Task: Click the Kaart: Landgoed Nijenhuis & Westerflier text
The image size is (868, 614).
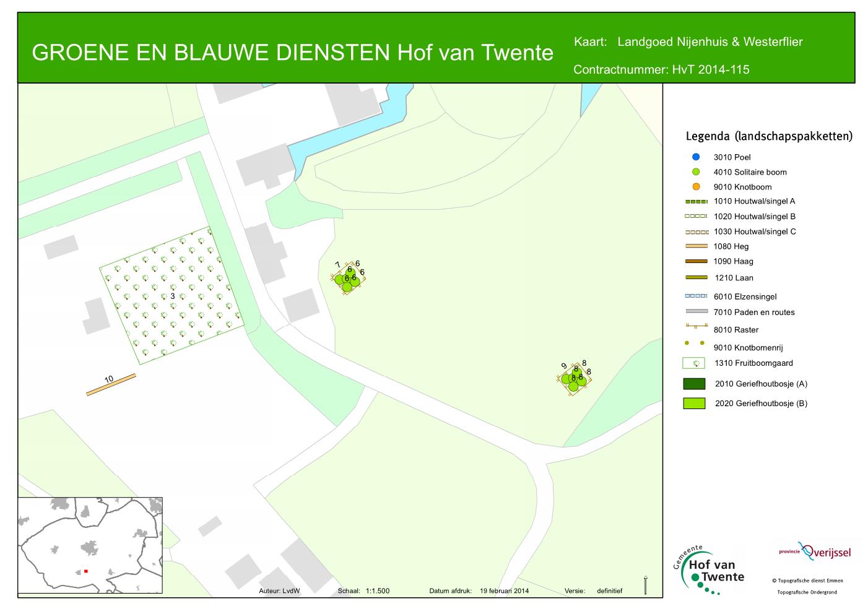Action: click(x=688, y=42)
